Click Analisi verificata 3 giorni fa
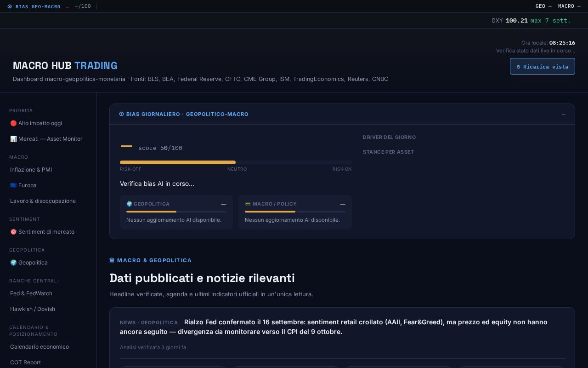Viewport: 588px width, 368px height. click(153, 347)
